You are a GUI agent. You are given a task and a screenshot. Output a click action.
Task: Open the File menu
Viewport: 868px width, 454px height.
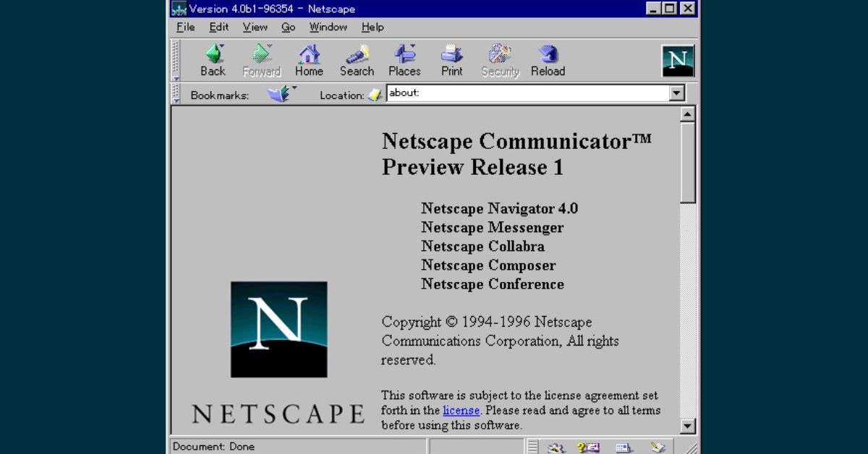click(x=186, y=27)
